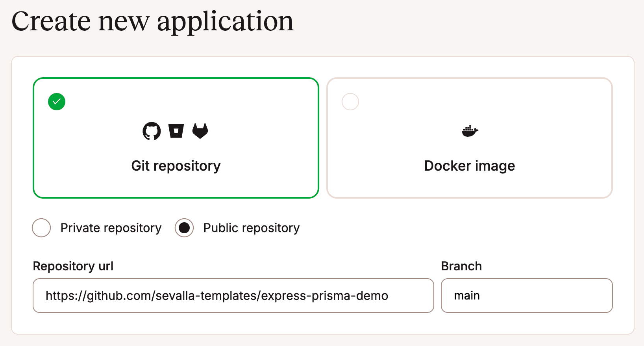Click the Branch field showing main

[527, 296]
